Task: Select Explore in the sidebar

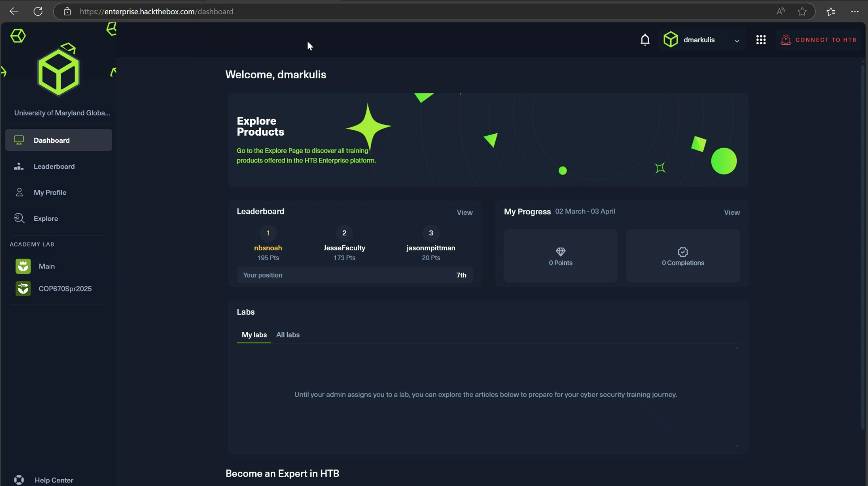Action: pos(46,218)
